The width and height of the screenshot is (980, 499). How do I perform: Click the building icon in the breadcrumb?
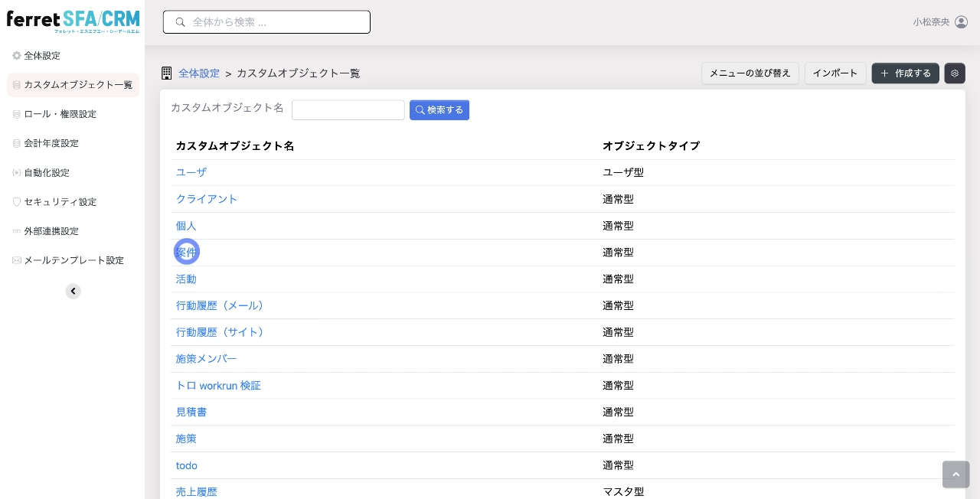[x=167, y=73]
